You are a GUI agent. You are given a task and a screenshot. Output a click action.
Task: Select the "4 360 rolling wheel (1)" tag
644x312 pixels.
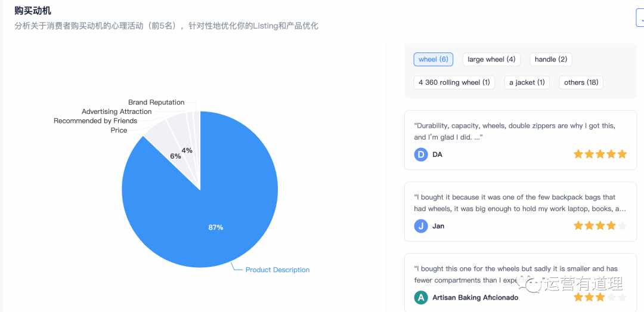click(454, 83)
